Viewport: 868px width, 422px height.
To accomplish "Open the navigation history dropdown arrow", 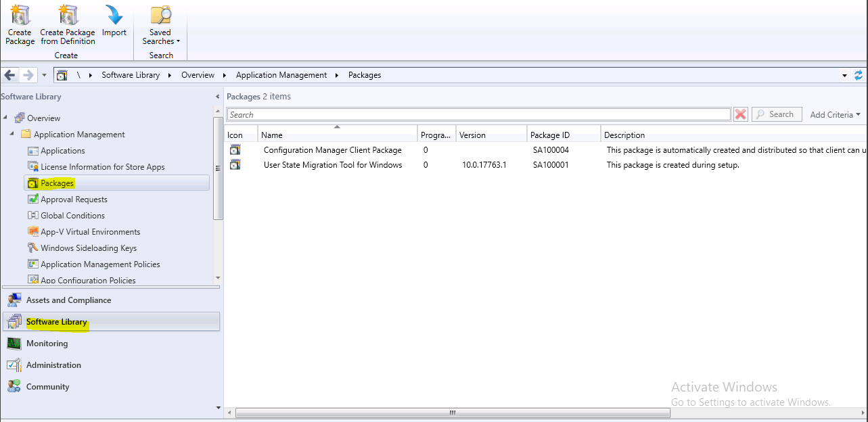I will tap(44, 75).
